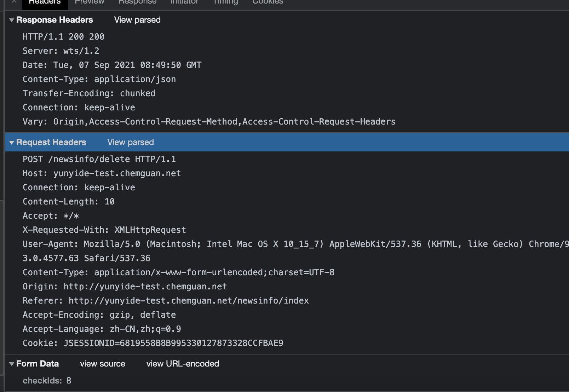The image size is (569, 392).
Task: Collapse the Response Headers section
Action: pos(12,20)
